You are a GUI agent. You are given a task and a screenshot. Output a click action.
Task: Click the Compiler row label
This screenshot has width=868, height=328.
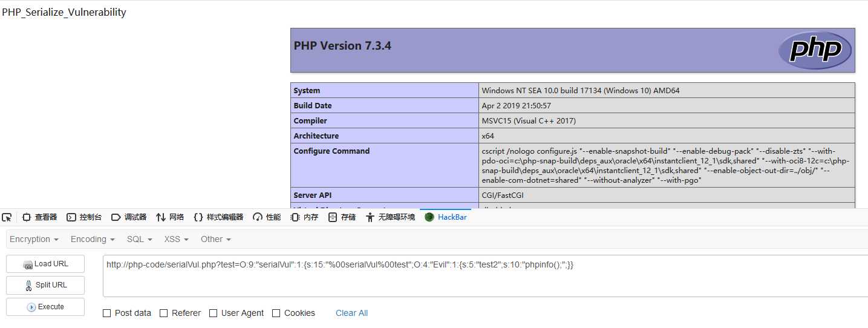[x=310, y=121]
